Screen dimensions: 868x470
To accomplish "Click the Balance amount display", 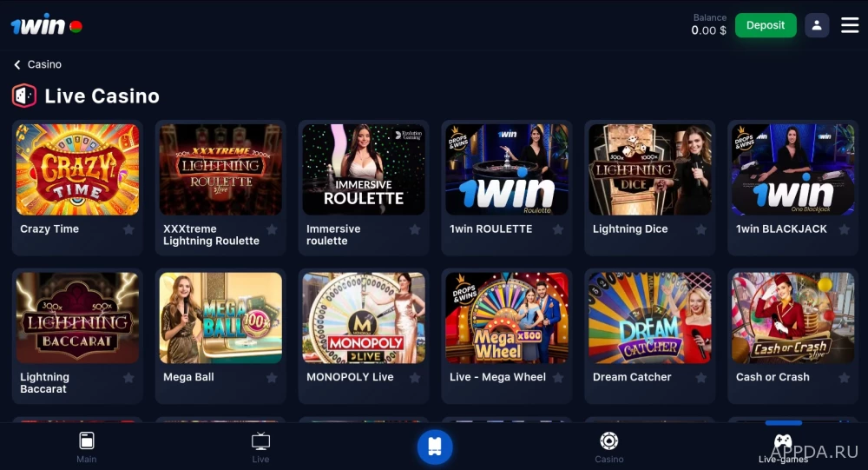I will click(x=708, y=30).
